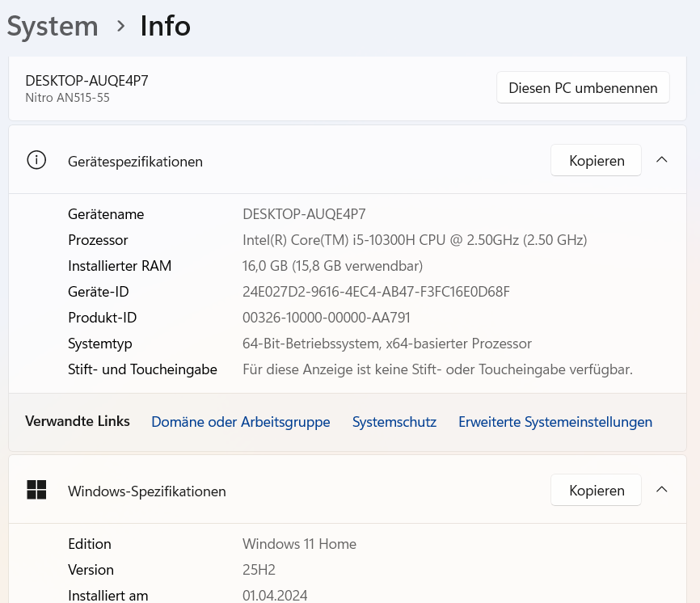Image resolution: width=700 pixels, height=603 pixels.
Task: Click the Edition label
Action: coord(89,544)
